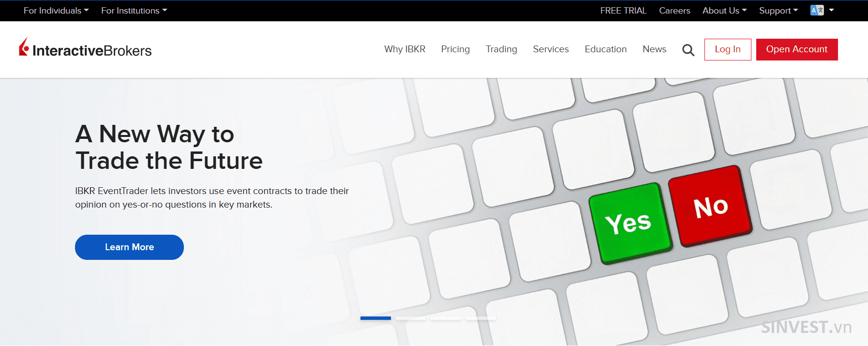Open the About Us dropdown menu
The width and height of the screenshot is (868, 346).
coord(724,11)
